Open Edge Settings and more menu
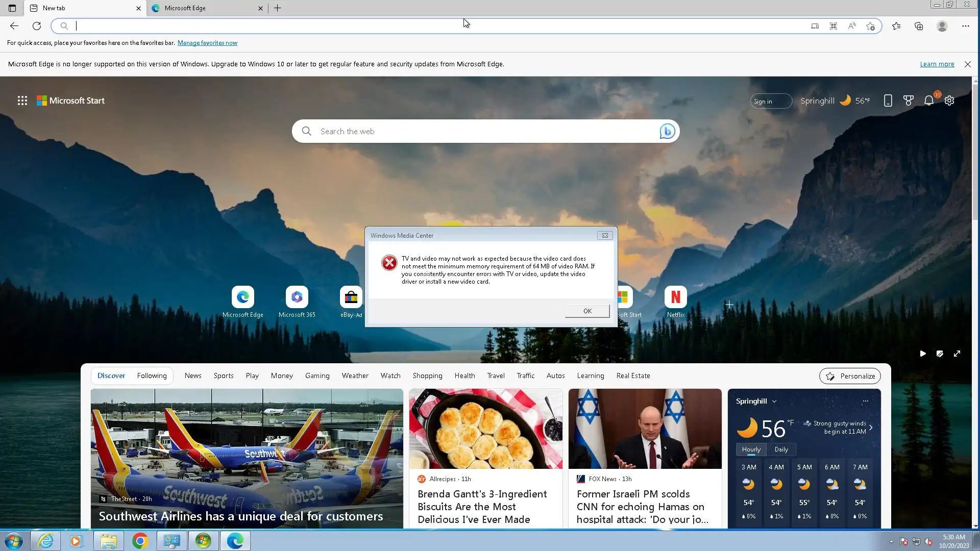This screenshot has width=980, height=551. (965, 26)
